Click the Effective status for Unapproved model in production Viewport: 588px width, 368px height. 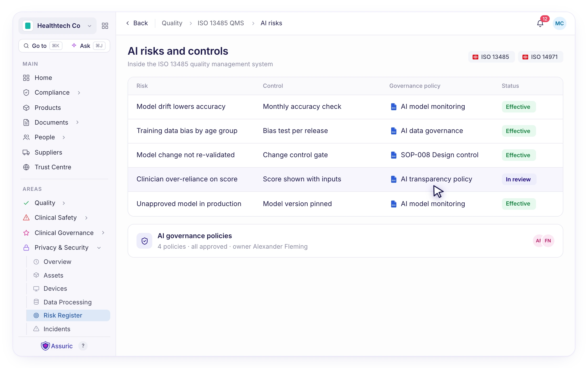(519, 204)
